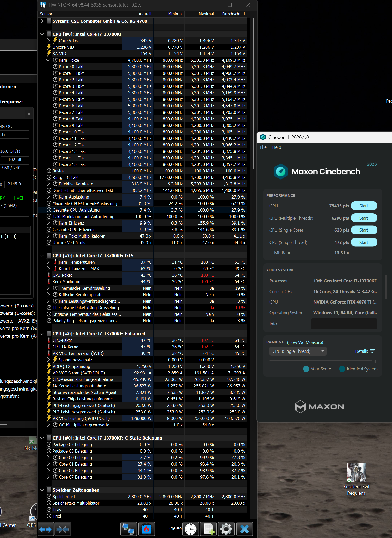The image size is (392, 538).
Task: Open the Resident Evil Requiem desktop shortcut
Action: [356, 479]
